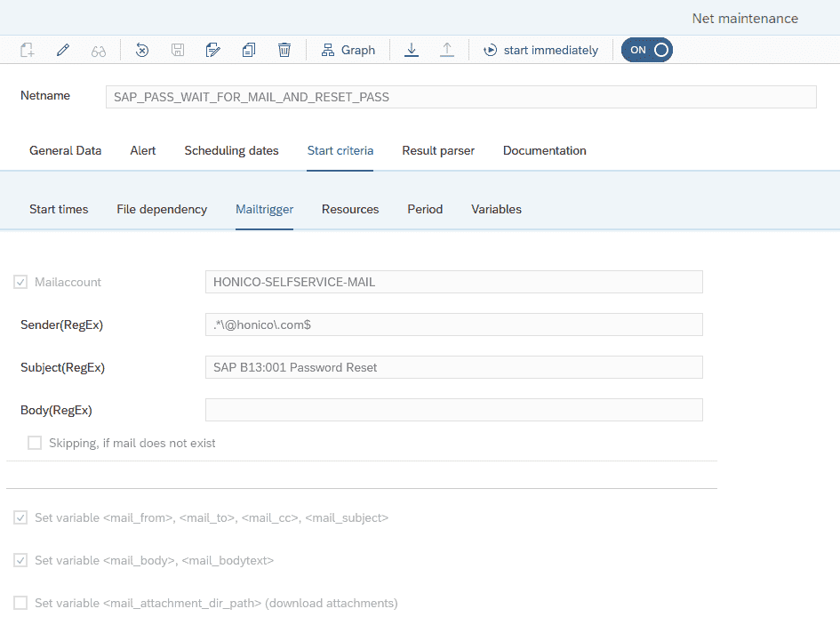Click the Net maintenance title text
This screenshot has width=840, height=625.
point(745,19)
